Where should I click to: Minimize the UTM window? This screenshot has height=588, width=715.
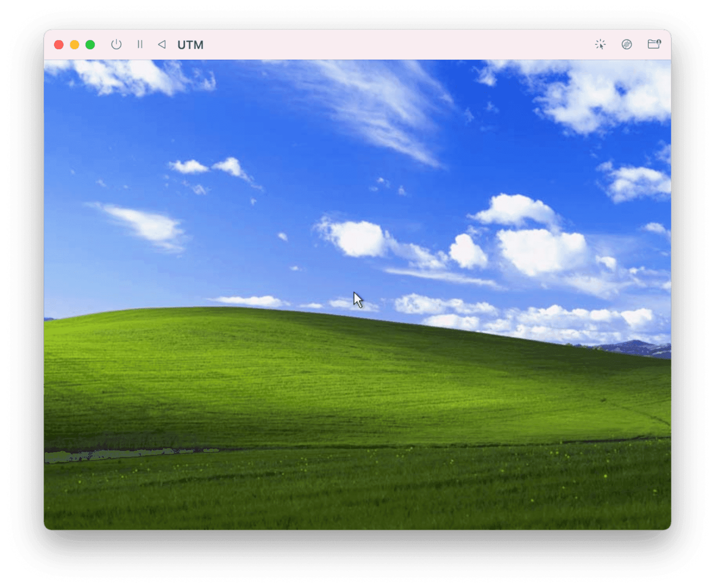coord(73,44)
